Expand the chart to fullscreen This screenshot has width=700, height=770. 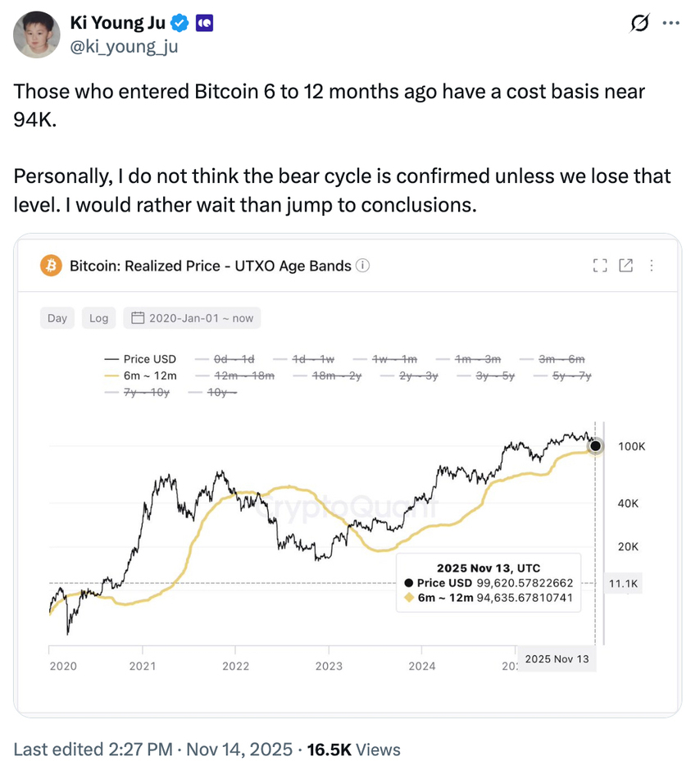point(600,265)
